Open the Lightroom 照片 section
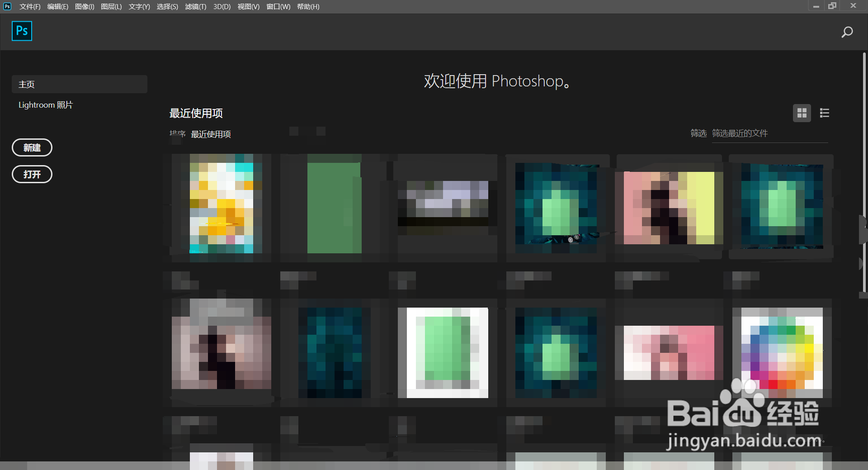The width and height of the screenshot is (868, 470). [45, 104]
